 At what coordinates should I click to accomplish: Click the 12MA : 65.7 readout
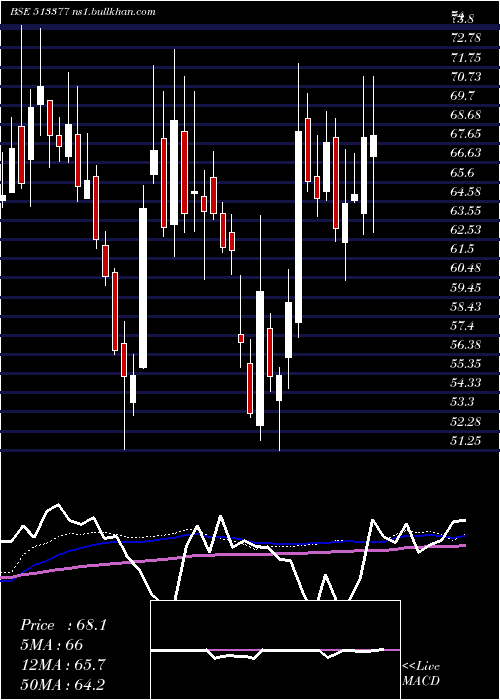coord(63,664)
